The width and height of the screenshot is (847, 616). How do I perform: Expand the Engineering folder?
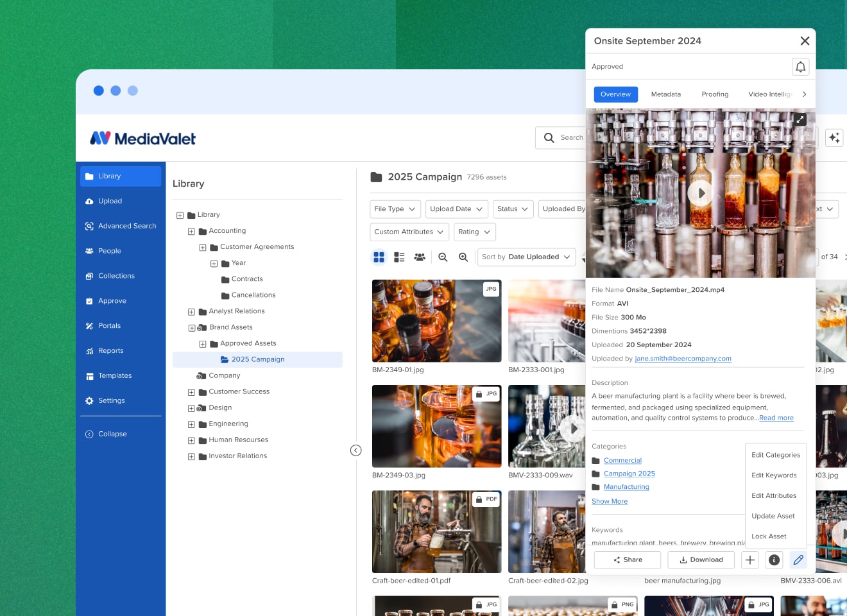tap(191, 424)
